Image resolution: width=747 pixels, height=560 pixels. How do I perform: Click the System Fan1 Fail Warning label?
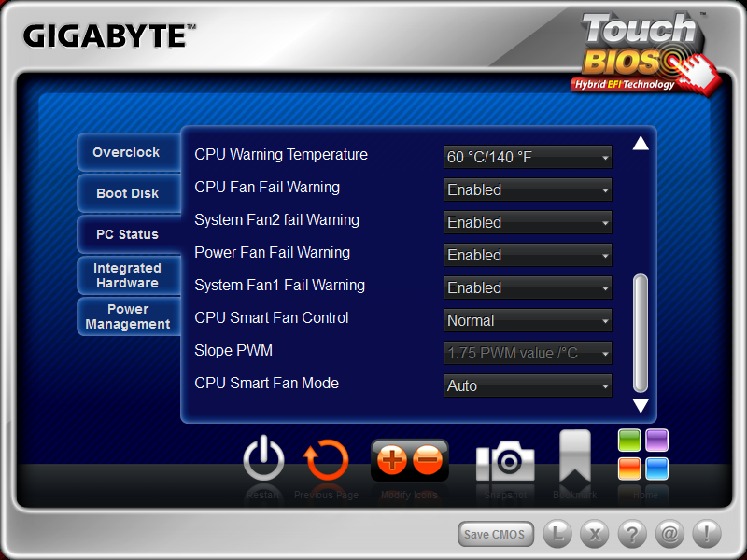pyautogui.click(x=279, y=286)
